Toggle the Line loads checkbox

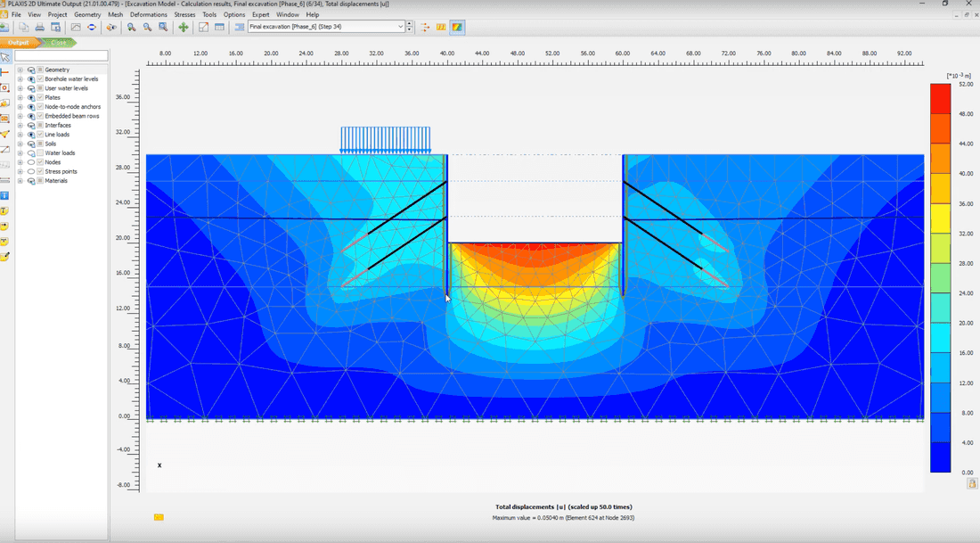(40, 135)
